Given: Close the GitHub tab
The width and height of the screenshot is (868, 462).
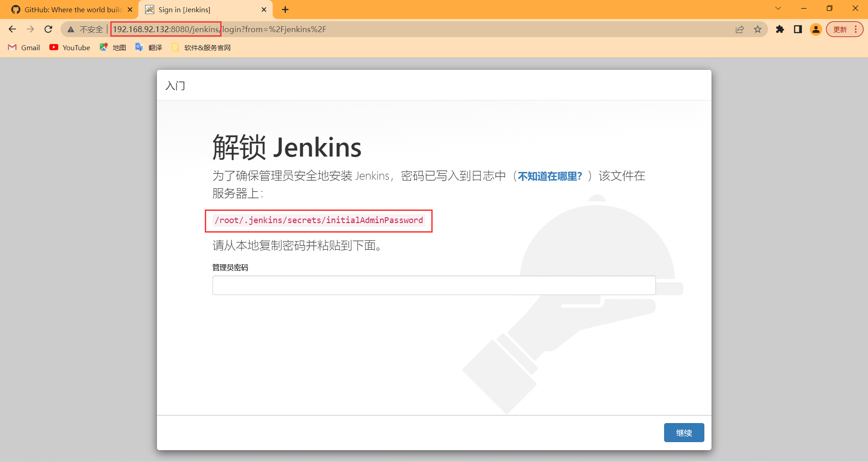Looking at the screenshot, I should [x=130, y=10].
